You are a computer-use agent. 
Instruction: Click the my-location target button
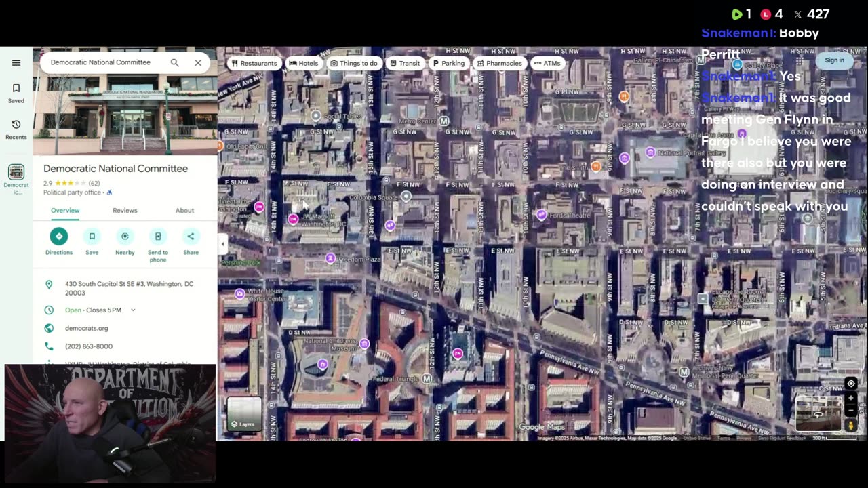pyautogui.click(x=851, y=384)
